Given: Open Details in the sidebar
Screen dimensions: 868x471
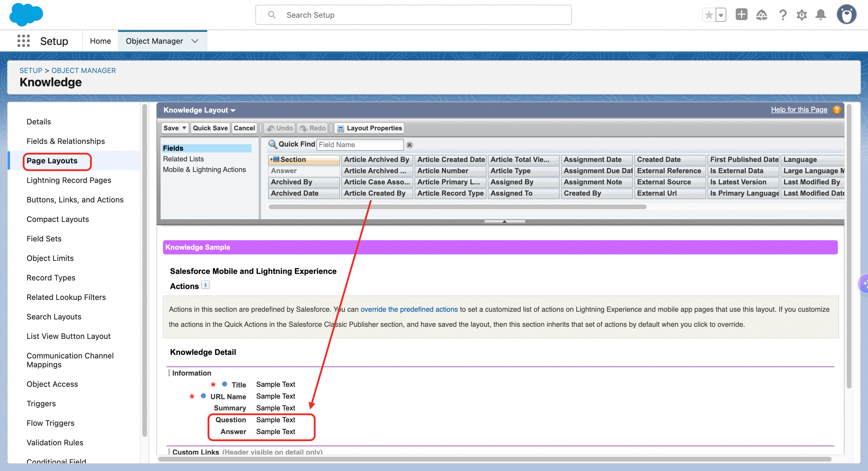Looking at the screenshot, I should click(39, 122).
